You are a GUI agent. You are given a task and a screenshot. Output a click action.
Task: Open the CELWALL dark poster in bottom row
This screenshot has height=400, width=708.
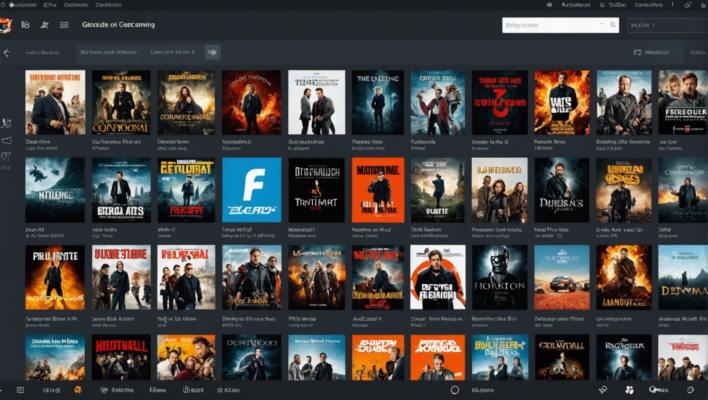562,357
